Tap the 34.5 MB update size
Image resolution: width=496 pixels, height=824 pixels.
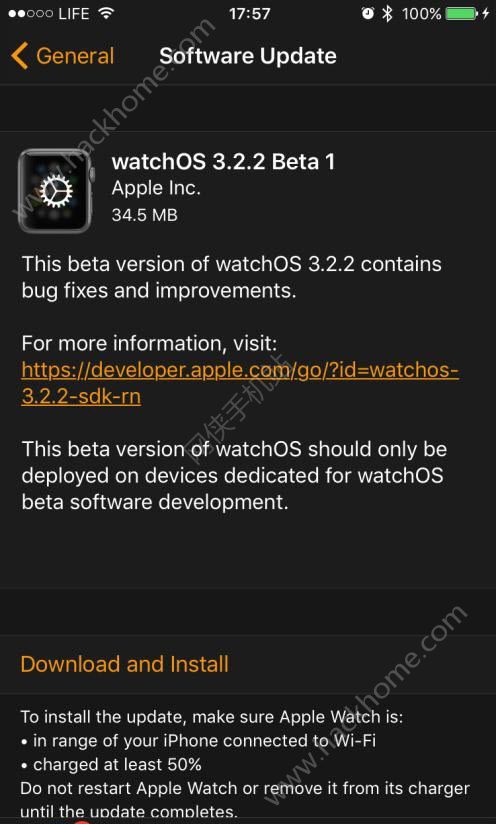click(x=144, y=214)
